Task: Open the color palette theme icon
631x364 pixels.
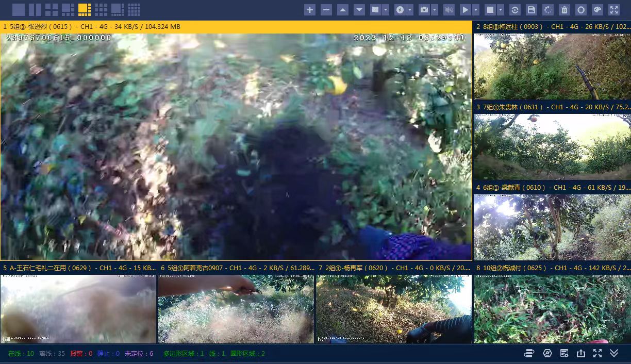Action: tap(597, 10)
